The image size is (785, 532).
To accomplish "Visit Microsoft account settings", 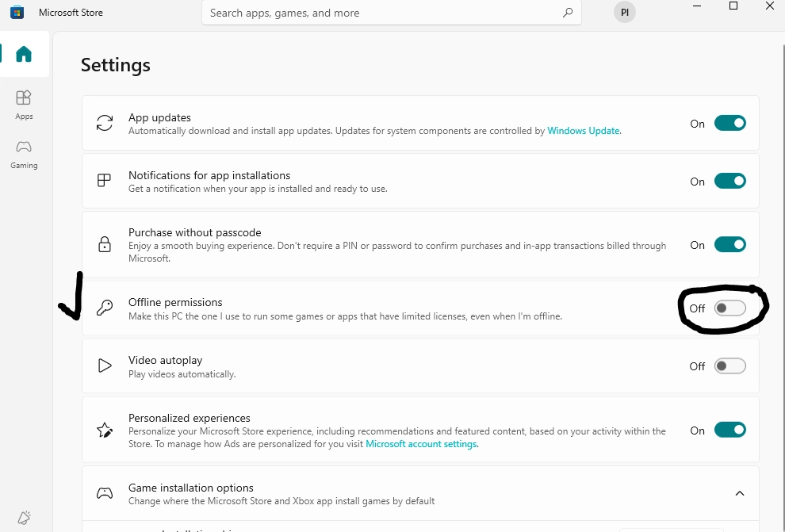I will [x=421, y=443].
